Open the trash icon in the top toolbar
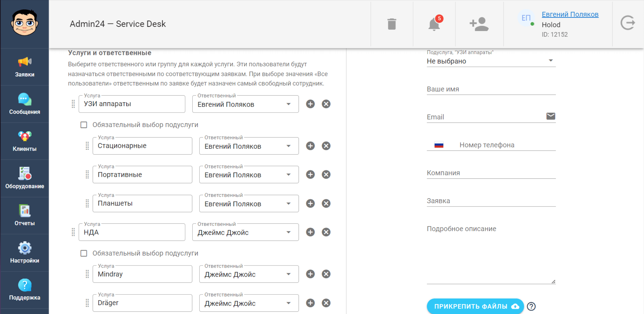 pyautogui.click(x=391, y=23)
